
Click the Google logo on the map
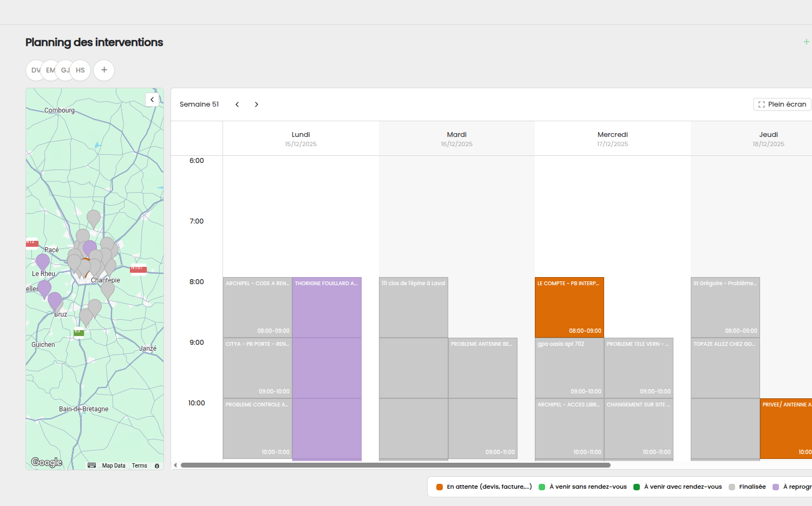point(47,462)
